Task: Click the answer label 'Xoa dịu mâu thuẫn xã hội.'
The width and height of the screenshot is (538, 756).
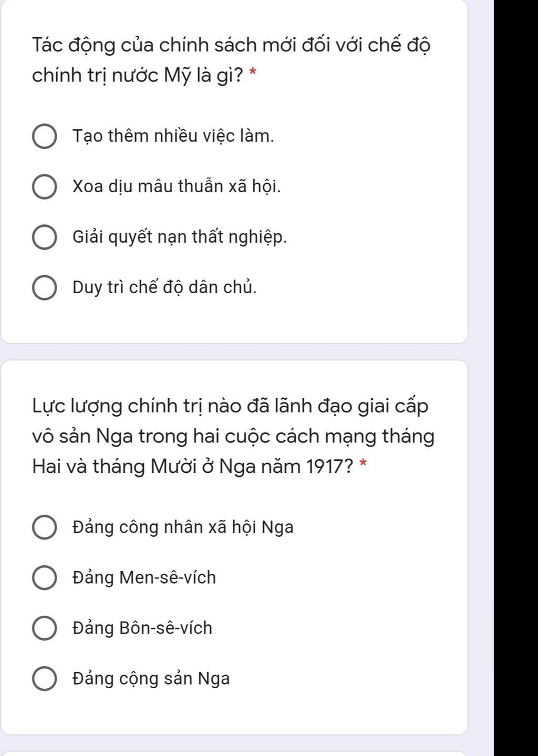Action: click(x=177, y=187)
